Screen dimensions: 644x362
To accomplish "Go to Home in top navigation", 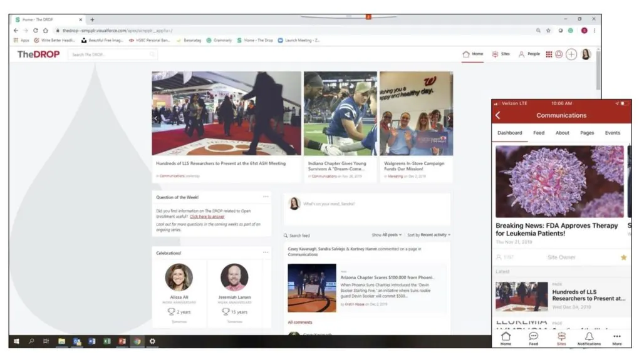I will (473, 54).
